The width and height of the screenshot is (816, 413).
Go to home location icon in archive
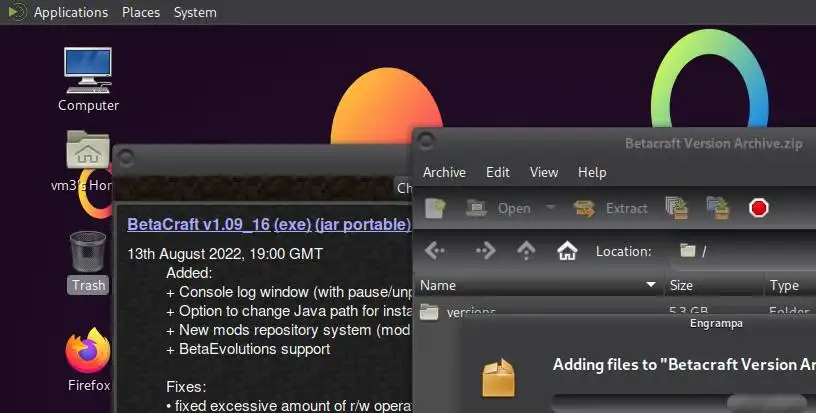567,251
